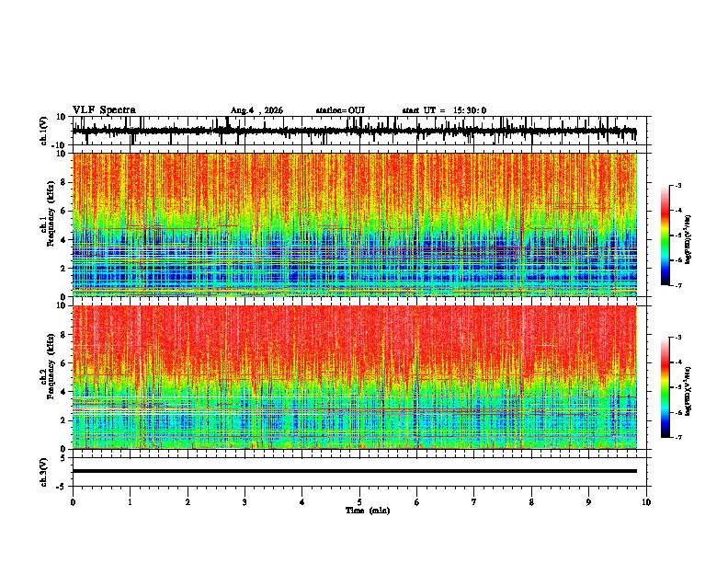Click the Time (min) axis label
This screenshot has height=563, width=728.
tap(368, 511)
